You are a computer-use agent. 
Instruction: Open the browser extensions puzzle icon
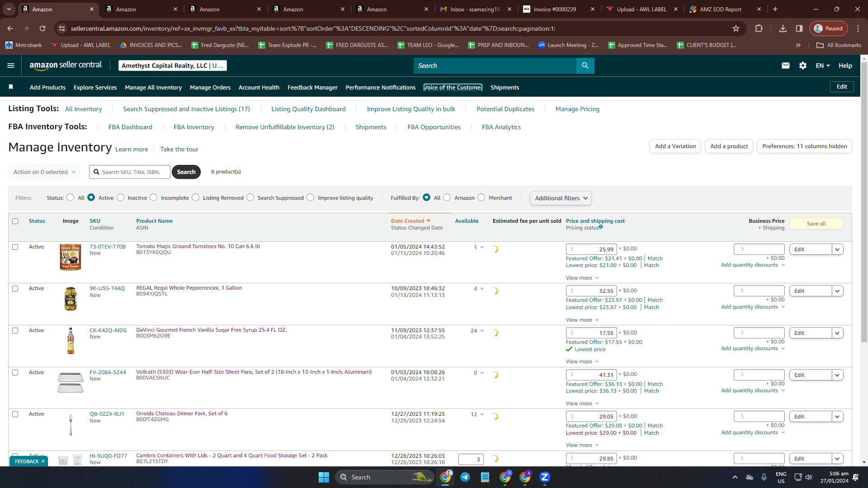pos(759,28)
